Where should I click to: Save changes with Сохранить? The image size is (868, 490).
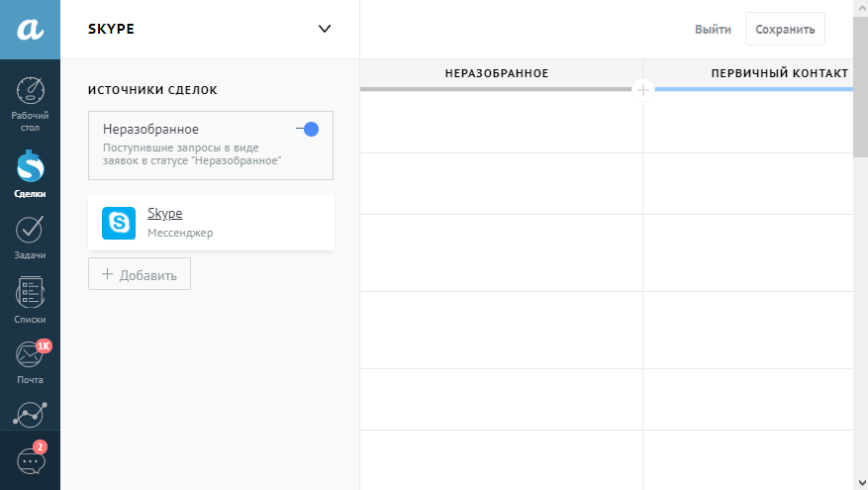point(785,30)
